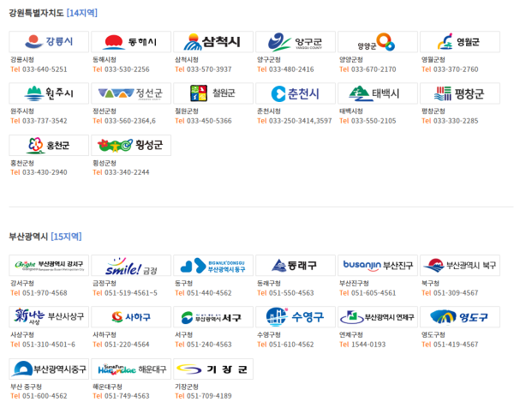Click the 동래구 logo banner
Image resolution: width=514 pixels, height=420 pixels.
point(296,266)
